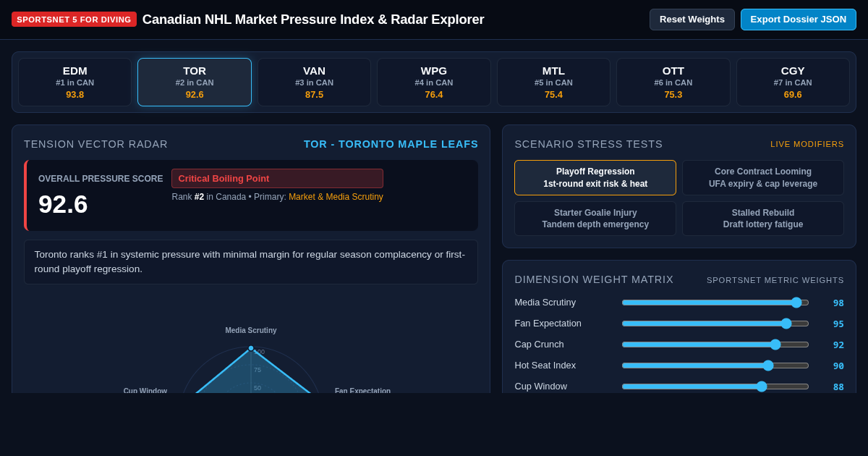Choose the VAN team card
868x456 pixels.
coord(314,83)
